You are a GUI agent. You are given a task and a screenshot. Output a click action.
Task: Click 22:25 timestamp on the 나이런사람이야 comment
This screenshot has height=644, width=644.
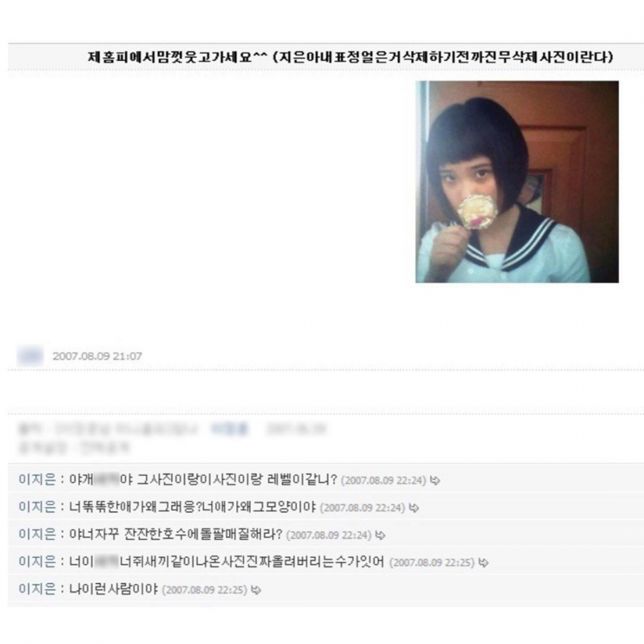point(205,590)
